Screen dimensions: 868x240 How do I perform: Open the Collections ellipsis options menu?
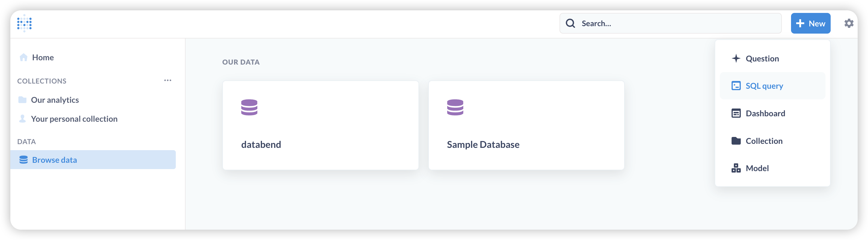[167, 80]
